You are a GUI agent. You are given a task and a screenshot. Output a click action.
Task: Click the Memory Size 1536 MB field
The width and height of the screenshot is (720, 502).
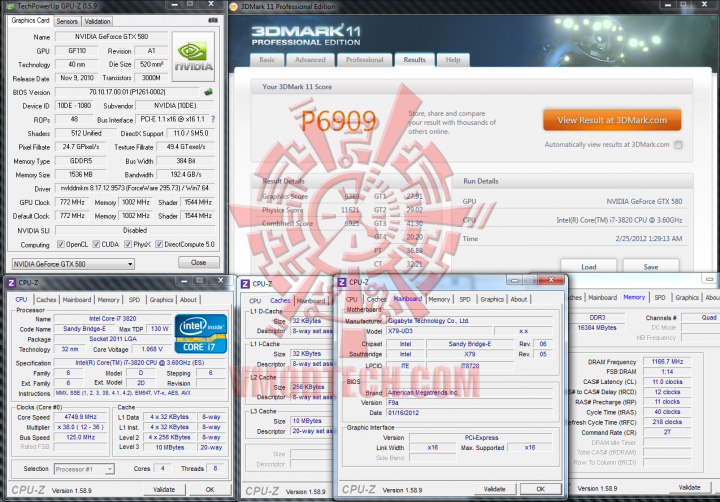tap(81, 175)
